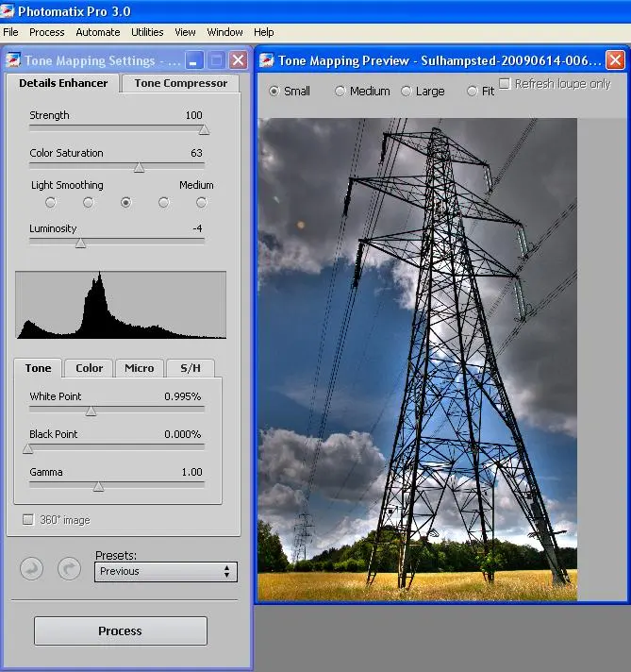631x672 pixels.
Task: Close the Tone Mapping Preview window
Action: point(615,60)
